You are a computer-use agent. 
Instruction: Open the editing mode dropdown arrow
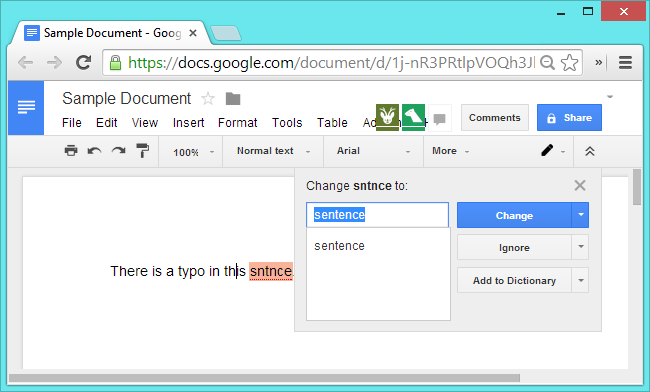(x=563, y=152)
